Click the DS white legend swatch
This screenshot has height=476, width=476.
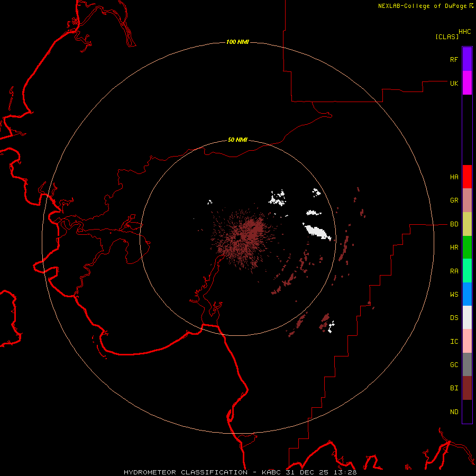tap(467, 317)
